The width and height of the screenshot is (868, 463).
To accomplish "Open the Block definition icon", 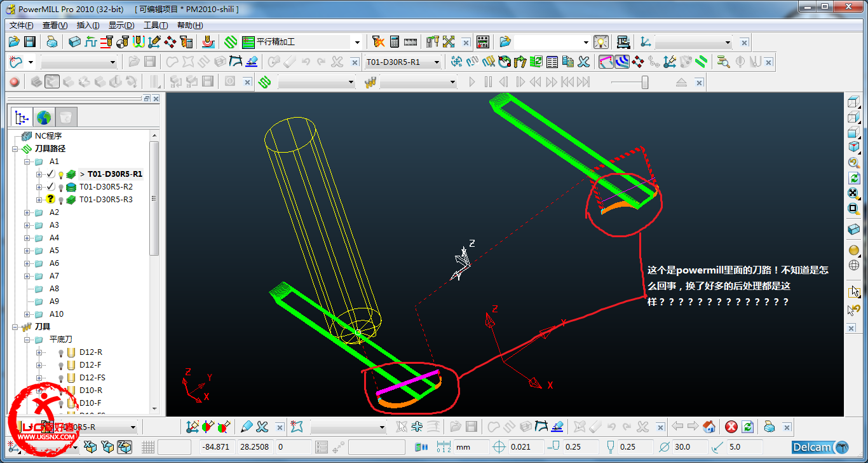I will point(75,42).
